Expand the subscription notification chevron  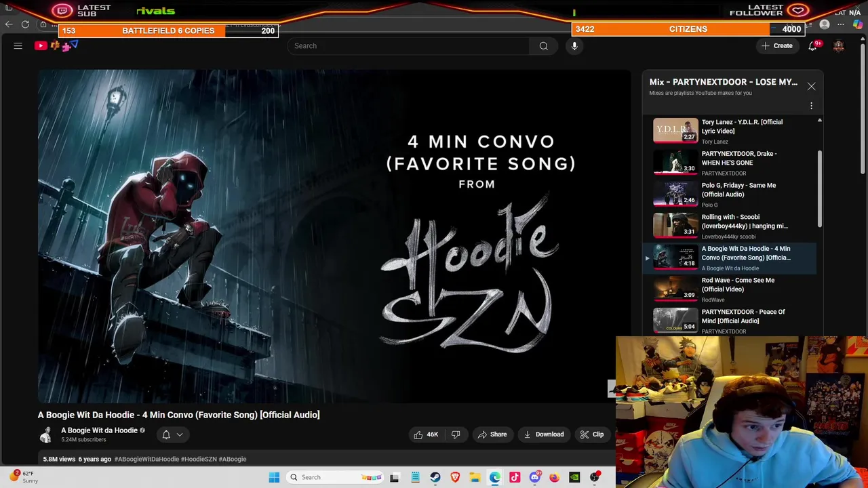tap(180, 435)
